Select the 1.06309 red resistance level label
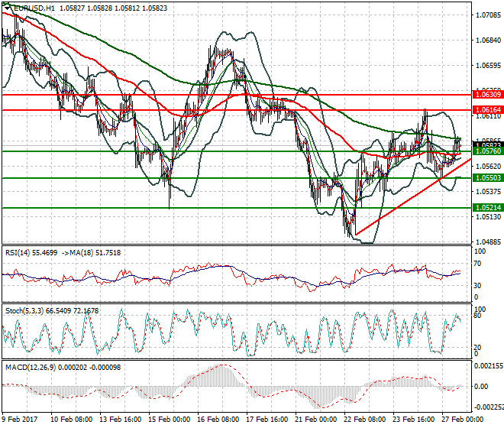Image resolution: width=504 pixels, height=428 pixels. click(488, 95)
